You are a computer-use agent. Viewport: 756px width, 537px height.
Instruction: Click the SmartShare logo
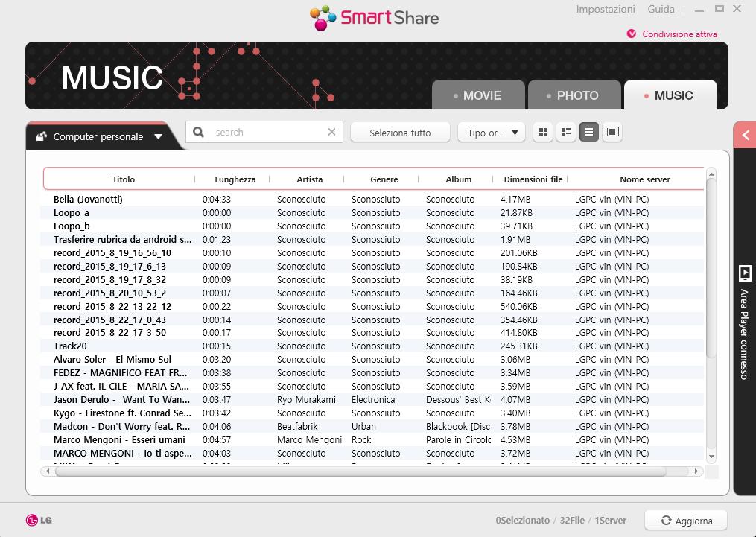point(374,18)
